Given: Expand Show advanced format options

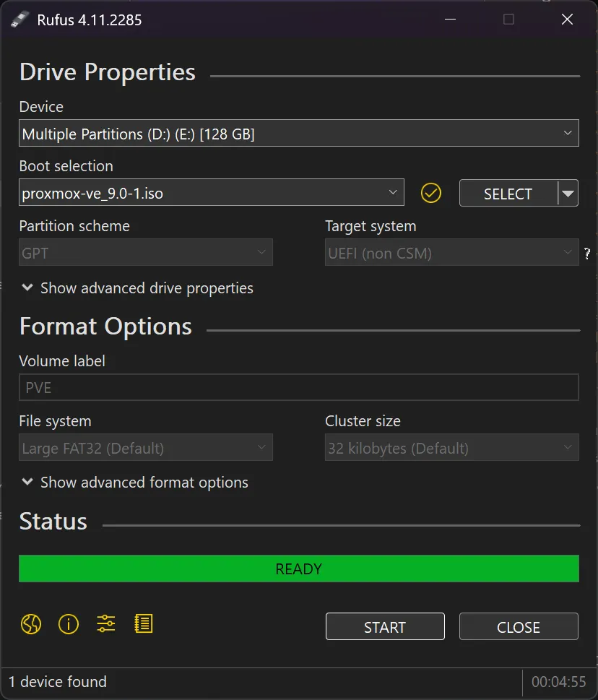Looking at the screenshot, I should (135, 483).
